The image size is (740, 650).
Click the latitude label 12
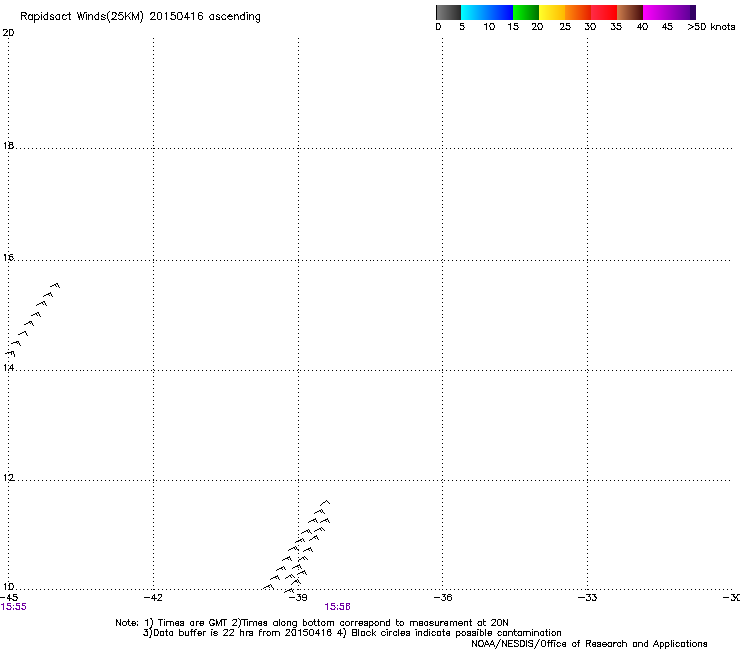click(x=8, y=477)
